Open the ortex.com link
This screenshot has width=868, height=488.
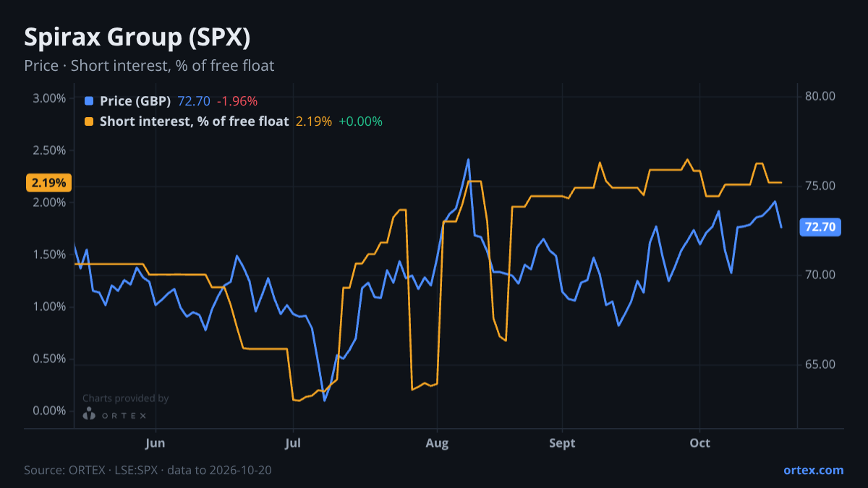pyautogui.click(x=813, y=470)
